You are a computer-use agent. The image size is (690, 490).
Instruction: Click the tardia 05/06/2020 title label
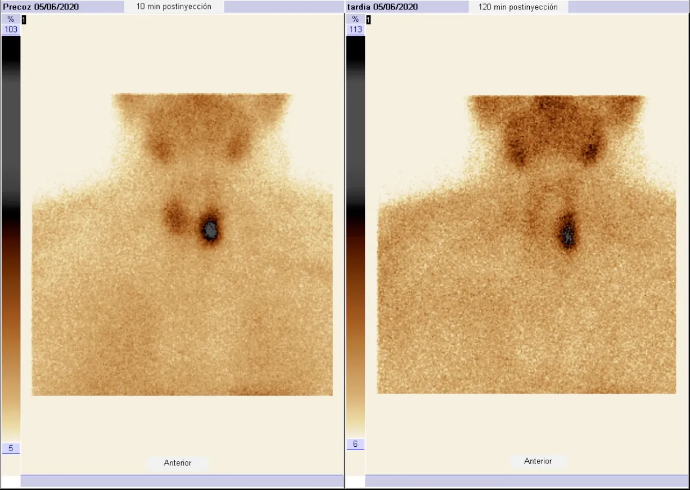(x=382, y=7)
